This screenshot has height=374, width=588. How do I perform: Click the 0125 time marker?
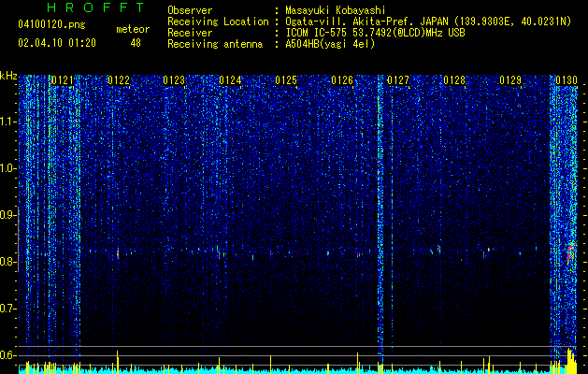tap(286, 80)
